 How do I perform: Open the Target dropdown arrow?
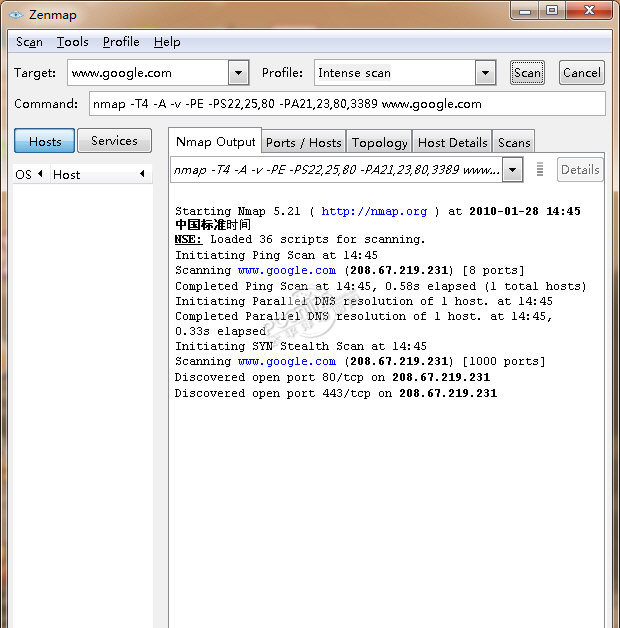pyautogui.click(x=238, y=73)
